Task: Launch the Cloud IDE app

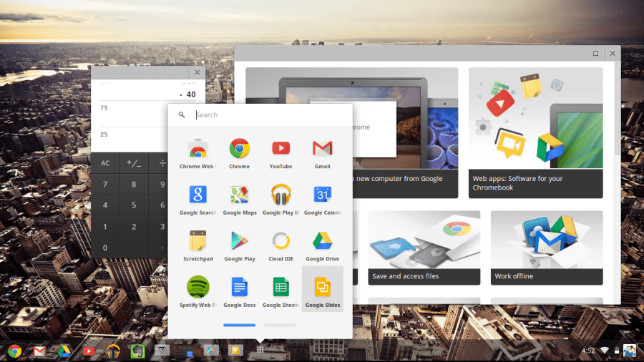Action: (281, 246)
